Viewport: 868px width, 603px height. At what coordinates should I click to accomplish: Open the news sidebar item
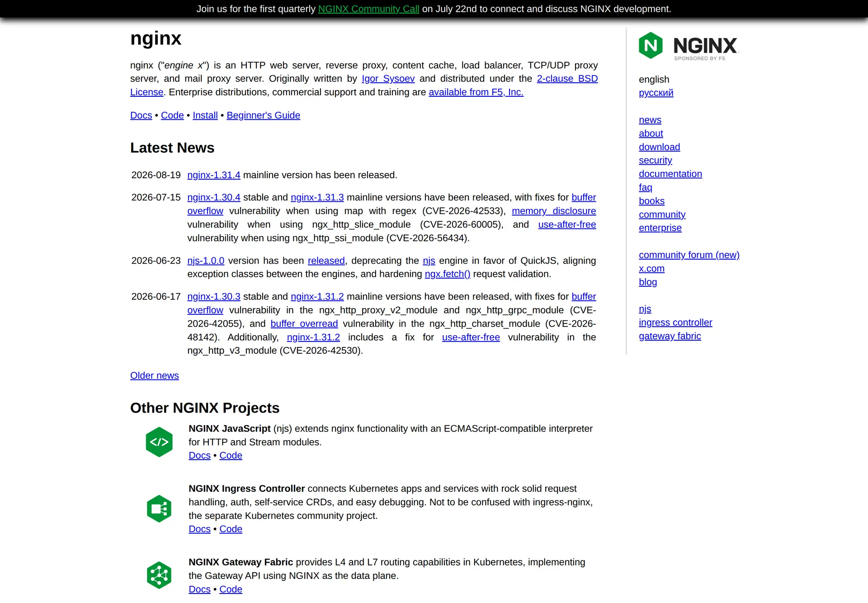[x=650, y=120]
